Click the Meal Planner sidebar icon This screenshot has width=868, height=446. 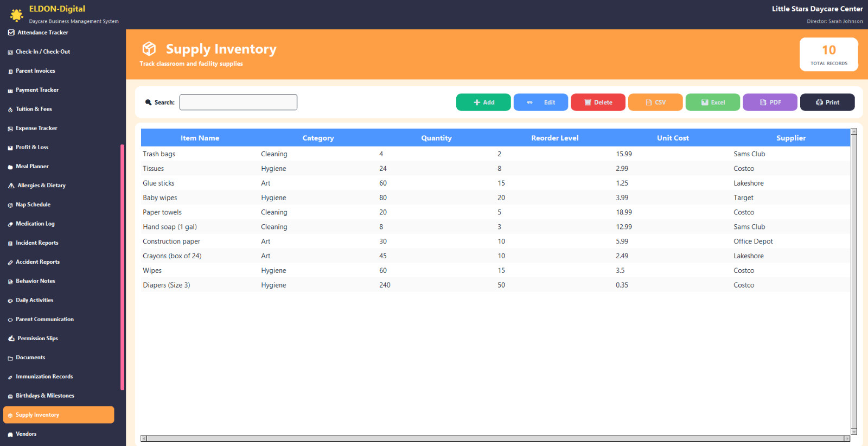coord(10,167)
